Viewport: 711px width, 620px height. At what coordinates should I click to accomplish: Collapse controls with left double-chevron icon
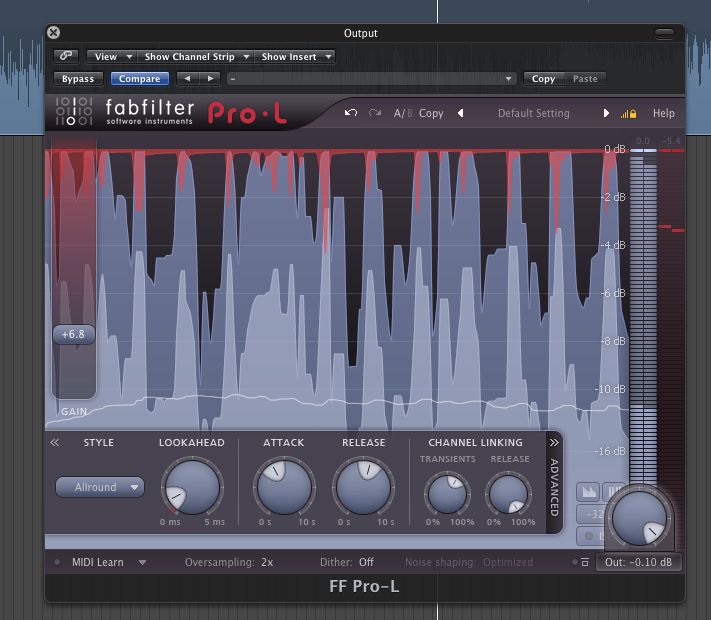(54, 442)
